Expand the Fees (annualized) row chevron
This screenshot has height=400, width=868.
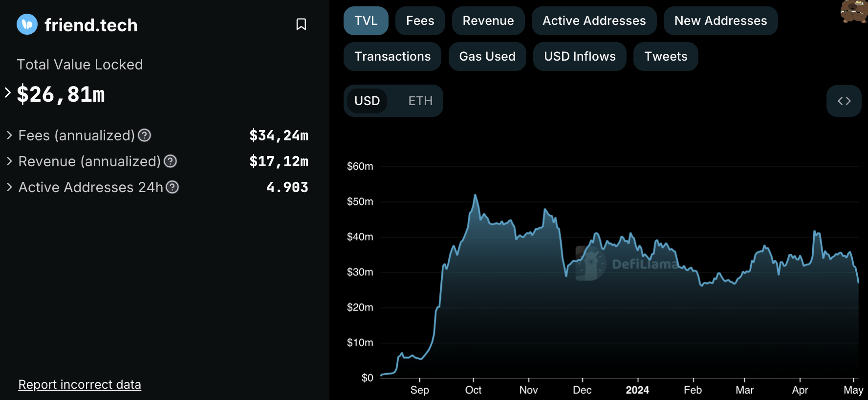pos(9,135)
